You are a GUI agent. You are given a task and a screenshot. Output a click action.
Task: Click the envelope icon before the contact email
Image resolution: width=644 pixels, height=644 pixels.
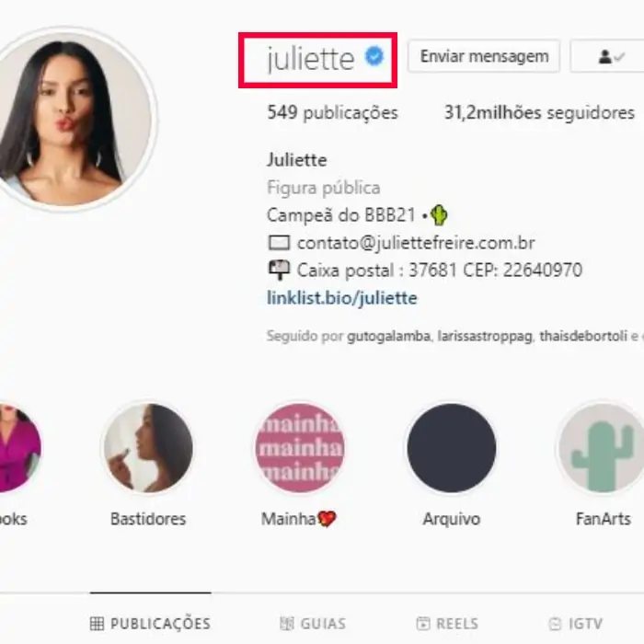click(280, 243)
